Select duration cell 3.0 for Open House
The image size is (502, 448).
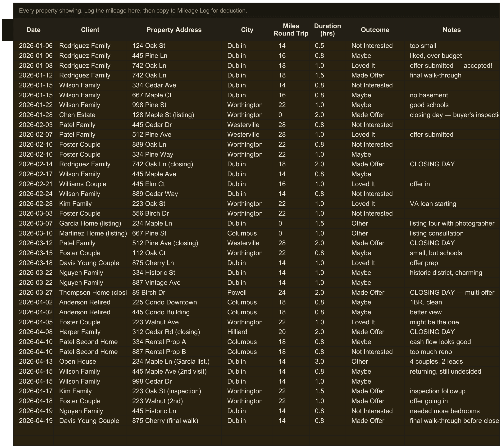pos(328,362)
